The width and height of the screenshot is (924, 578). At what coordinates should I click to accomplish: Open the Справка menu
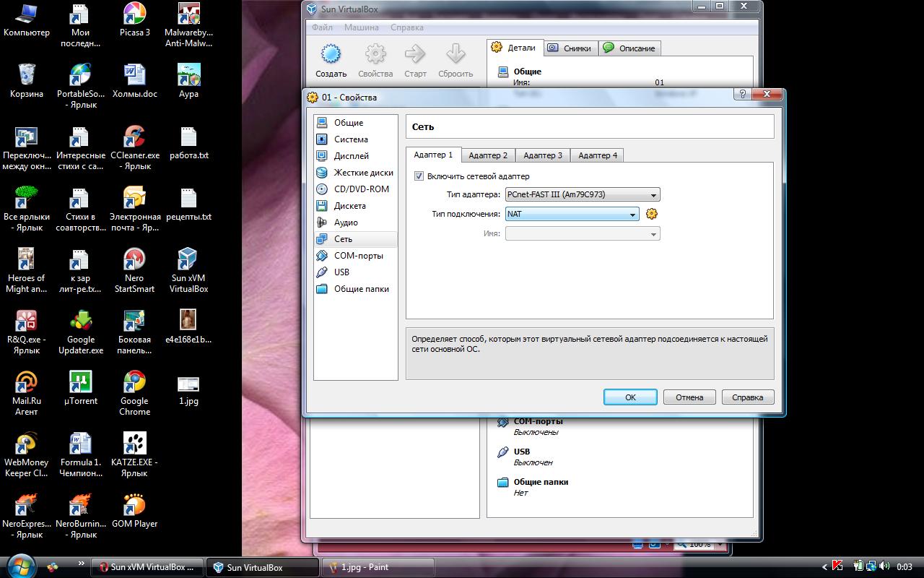tap(407, 27)
